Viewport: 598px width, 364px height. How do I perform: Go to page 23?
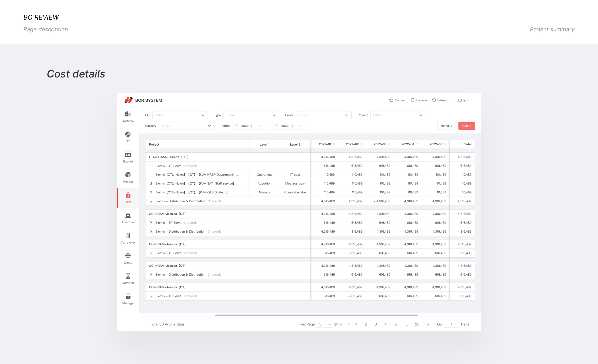click(x=417, y=324)
